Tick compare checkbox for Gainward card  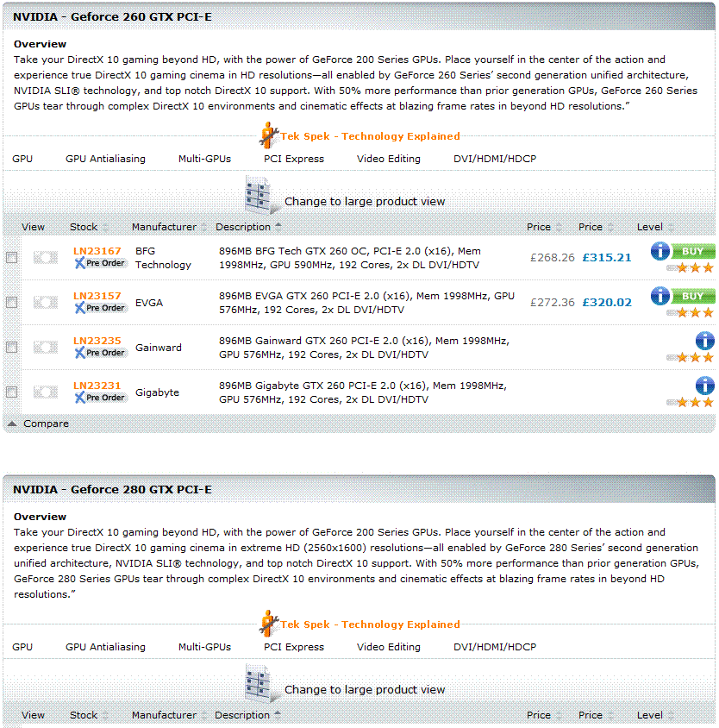tap(11, 348)
